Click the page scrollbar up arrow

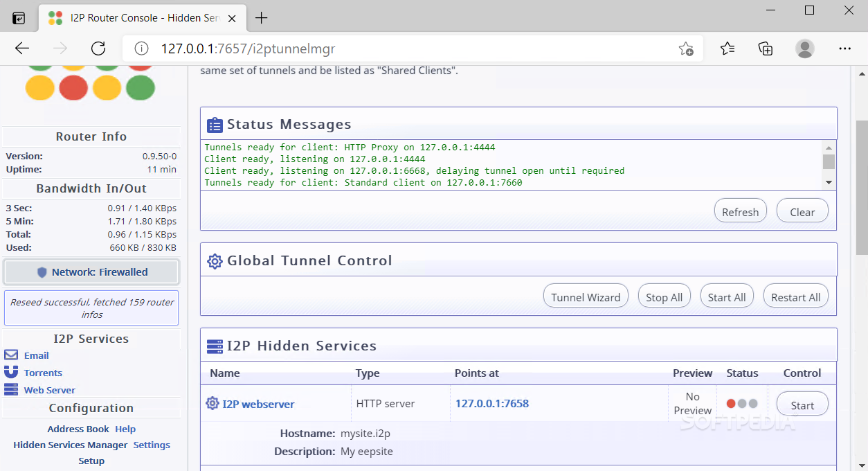pos(862,74)
